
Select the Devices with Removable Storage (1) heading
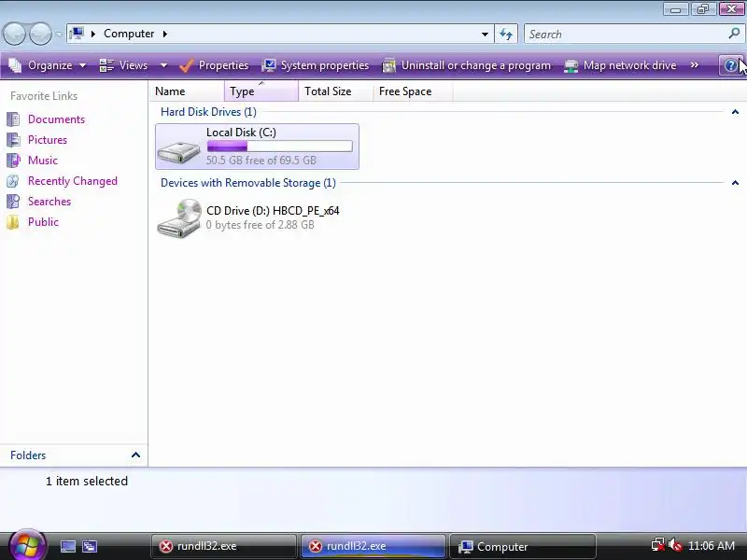[x=248, y=183]
